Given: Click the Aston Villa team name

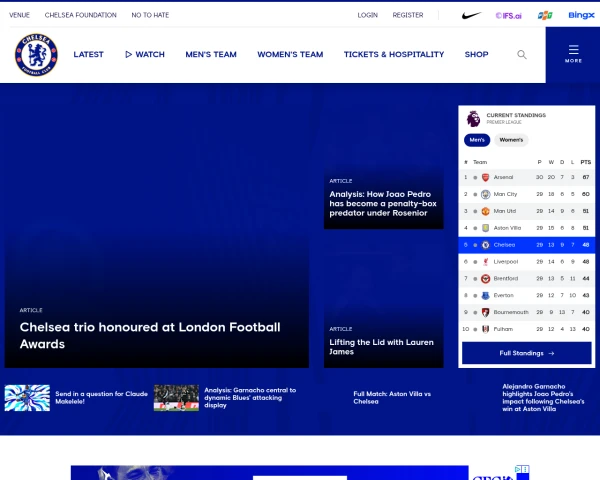Looking at the screenshot, I should click(507, 228).
